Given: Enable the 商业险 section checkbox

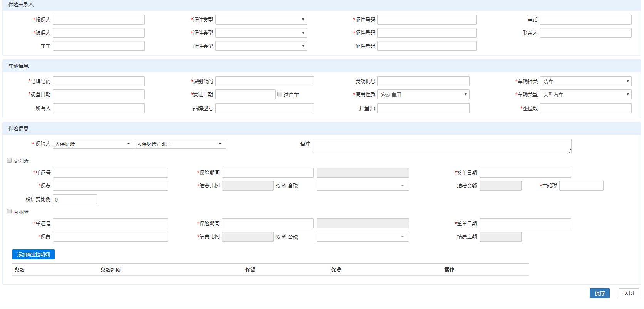Looking at the screenshot, I should (9, 211).
